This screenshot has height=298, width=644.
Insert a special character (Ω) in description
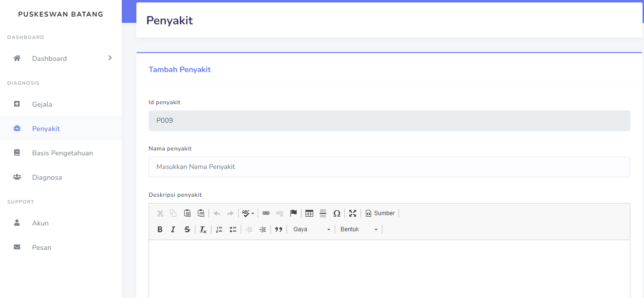click(337, 213)
